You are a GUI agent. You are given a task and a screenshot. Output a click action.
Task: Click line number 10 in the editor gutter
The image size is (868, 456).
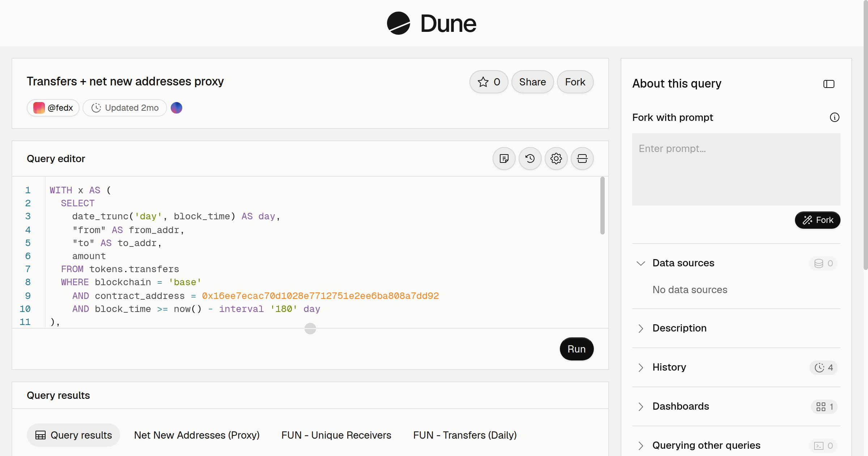[x=25, y=309]
